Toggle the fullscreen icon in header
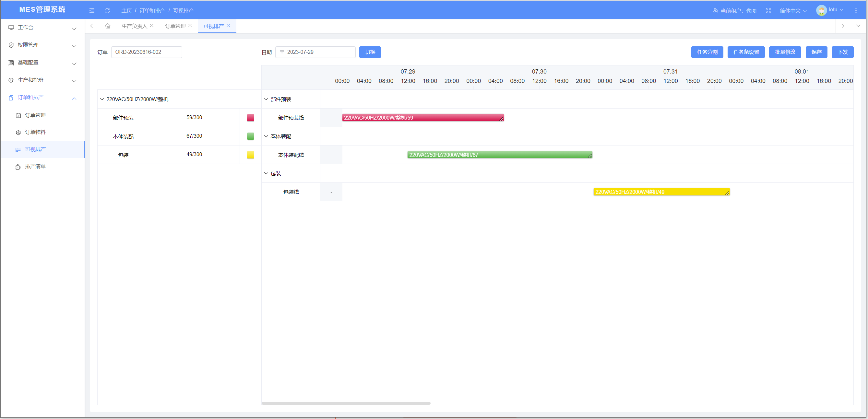868x419 pixels. [768, 10]
